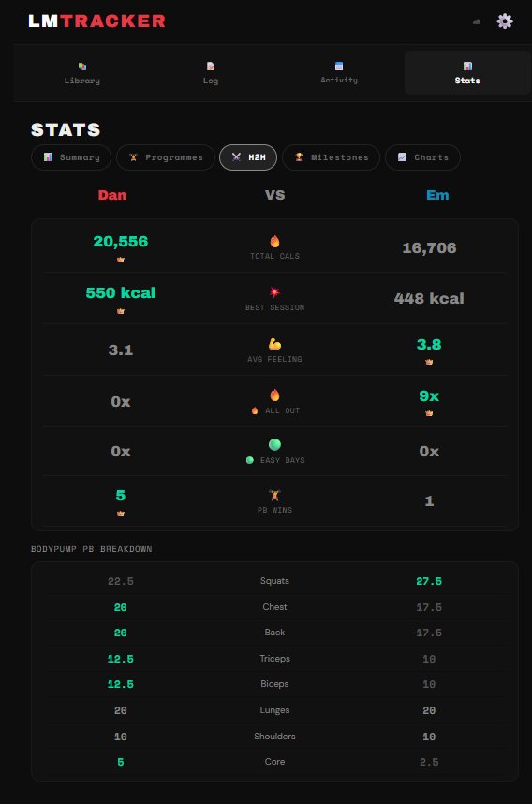Screen dimensions: 532x804
Task: Click the crown under 9x
Action: [429, 413]
